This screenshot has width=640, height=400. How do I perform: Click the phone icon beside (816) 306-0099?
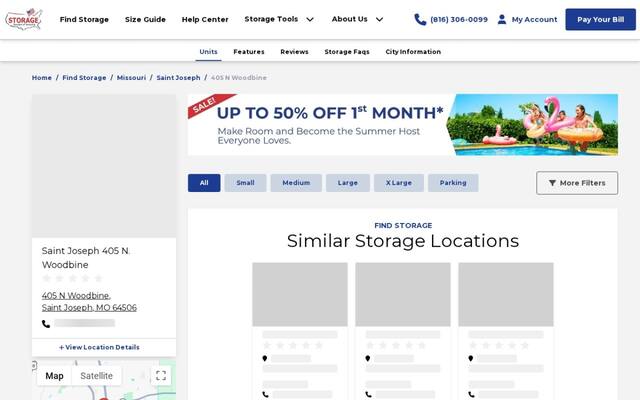(x=420, y=19)
